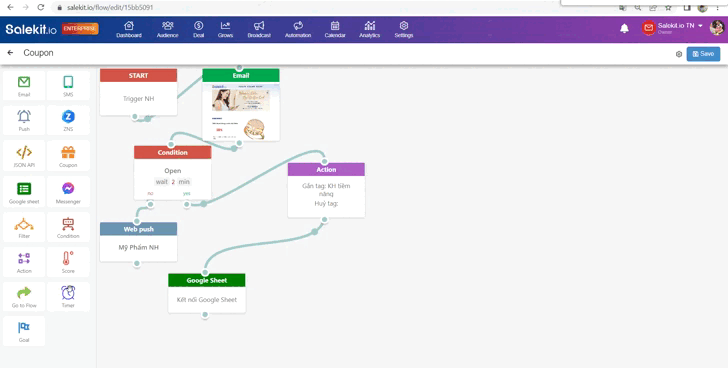The image size is (728, 368).
Task: Select the JSON API code icon
Action: click(x=24, y=152)
